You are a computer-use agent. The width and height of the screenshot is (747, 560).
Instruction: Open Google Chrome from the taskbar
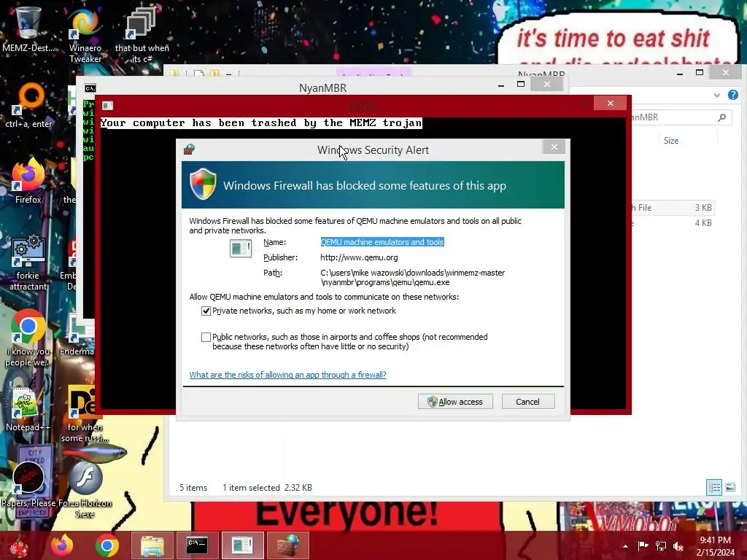(107, 545)
